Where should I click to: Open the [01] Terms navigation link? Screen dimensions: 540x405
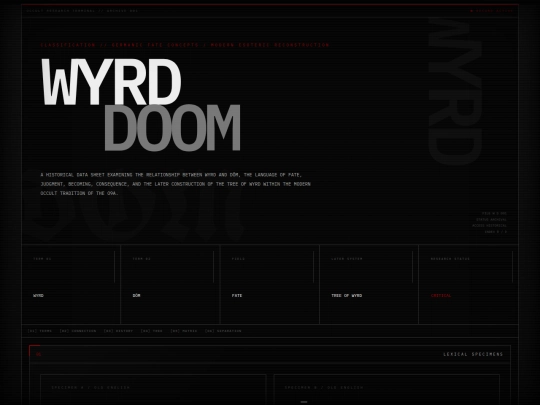point(40,331)
